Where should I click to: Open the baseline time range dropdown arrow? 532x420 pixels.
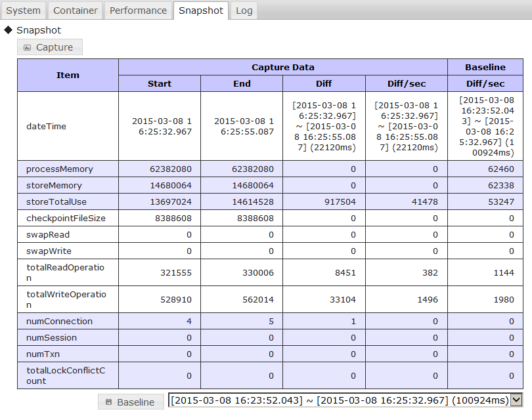(516, 400)
